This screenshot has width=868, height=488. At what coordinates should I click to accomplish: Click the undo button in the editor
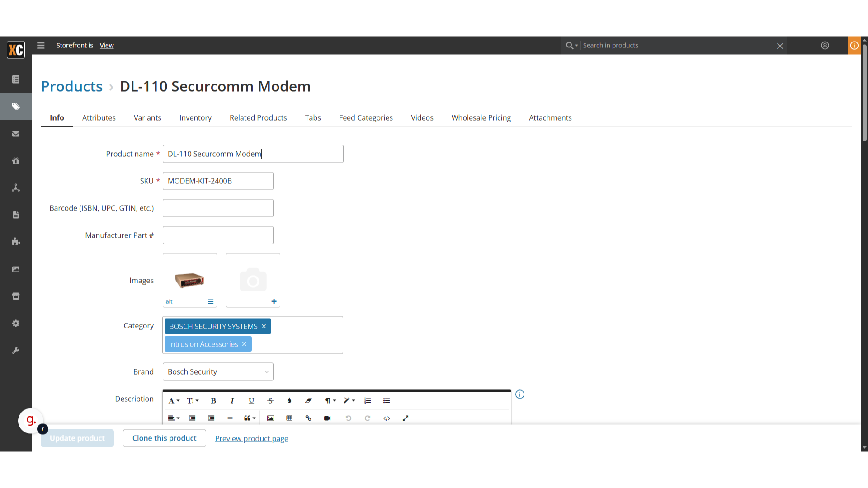(x=349, y=418)
